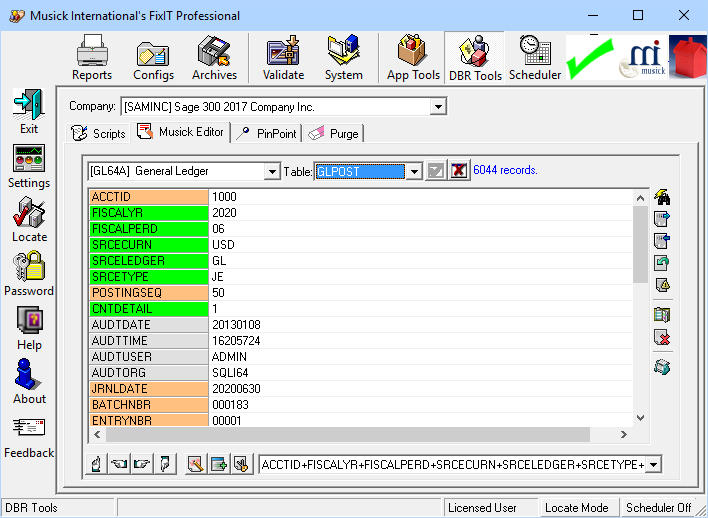708x518 pixels.
Task: Open the Reports printer icon
Action: pos(92,57)
